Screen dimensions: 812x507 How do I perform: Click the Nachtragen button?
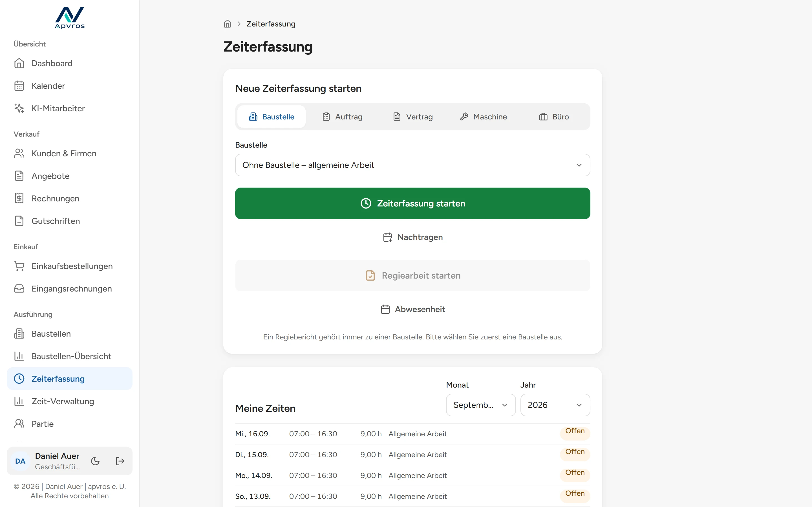[412, 237]
